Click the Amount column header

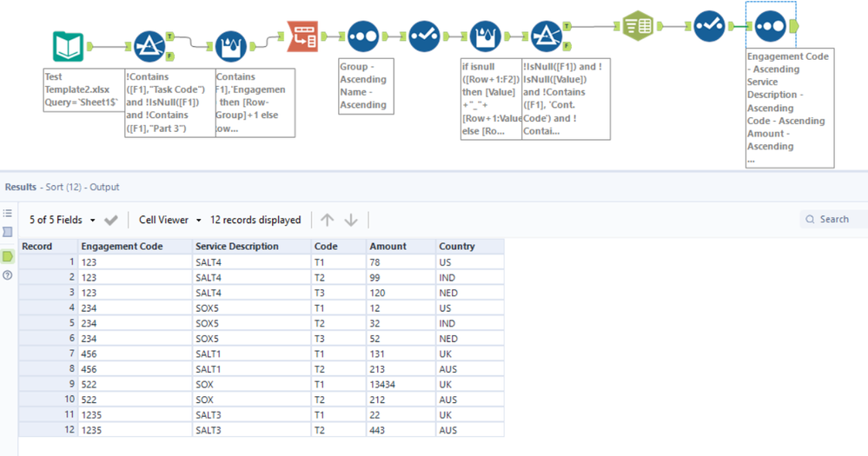click(401, 247)
